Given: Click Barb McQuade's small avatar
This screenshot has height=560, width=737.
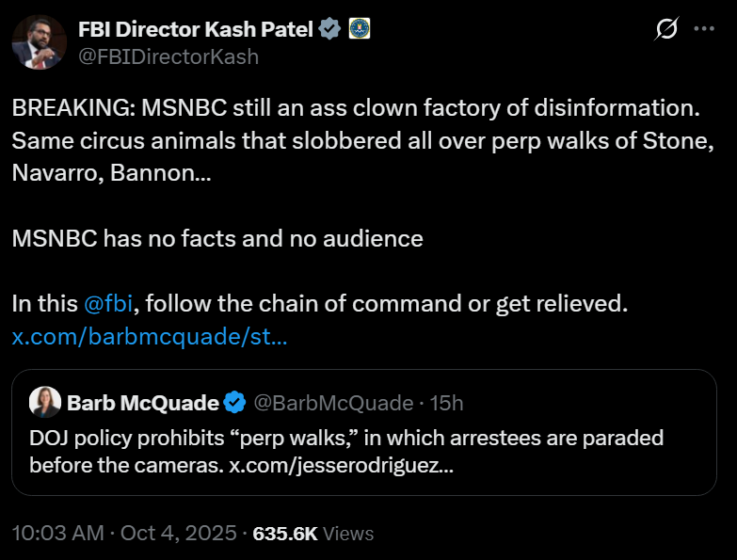Looking at the screenshot, I should [x=45, y=403].
